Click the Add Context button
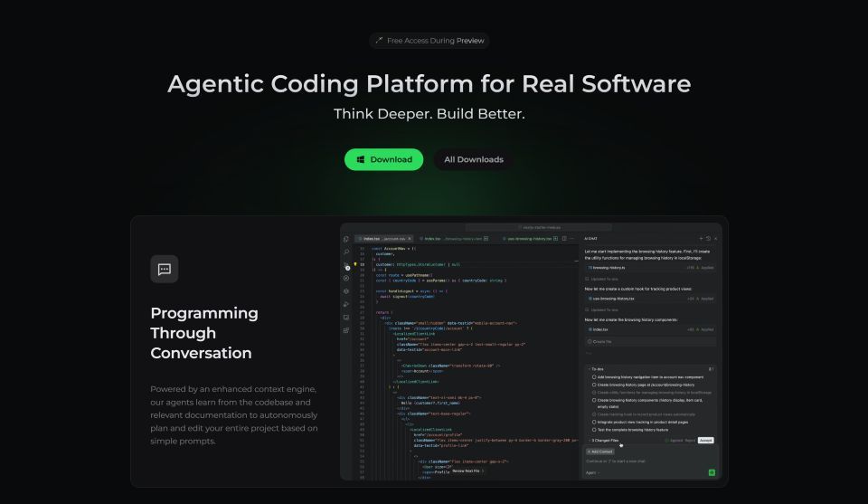This screenshot has height=504, width=868. pos(600,452)
